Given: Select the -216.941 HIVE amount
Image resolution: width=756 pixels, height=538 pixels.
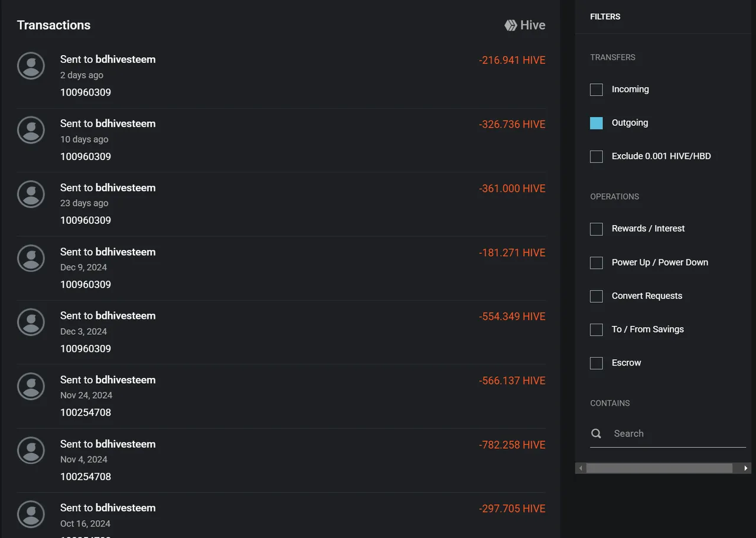Looking at the screenshot, I should (512, 60).
